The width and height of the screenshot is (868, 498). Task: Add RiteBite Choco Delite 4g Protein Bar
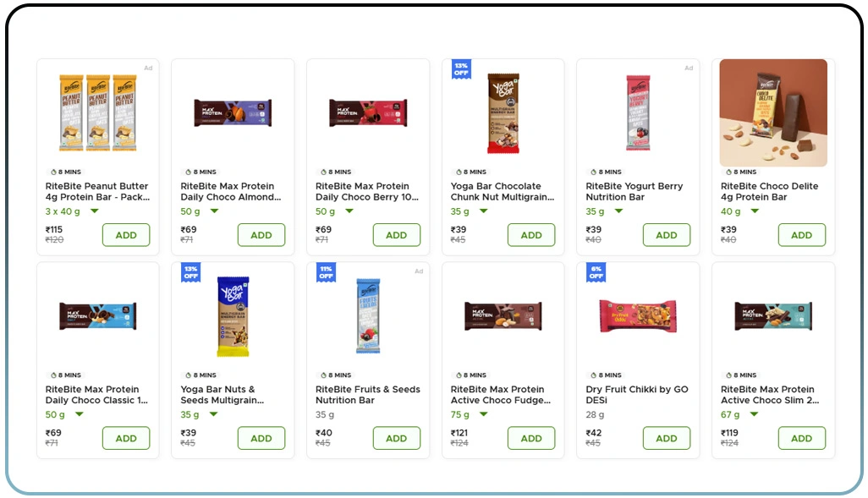point(801,234)
